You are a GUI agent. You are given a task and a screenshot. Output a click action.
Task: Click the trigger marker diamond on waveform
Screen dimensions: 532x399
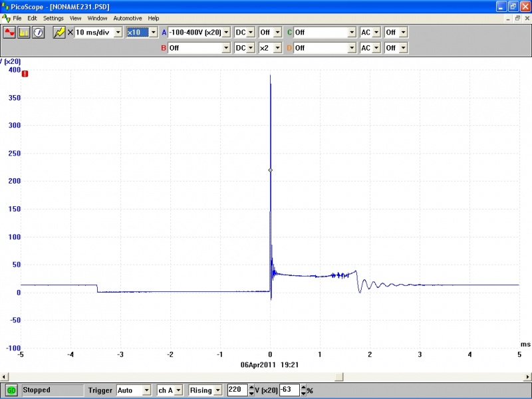pyautogui.click(x=270, y=170)
